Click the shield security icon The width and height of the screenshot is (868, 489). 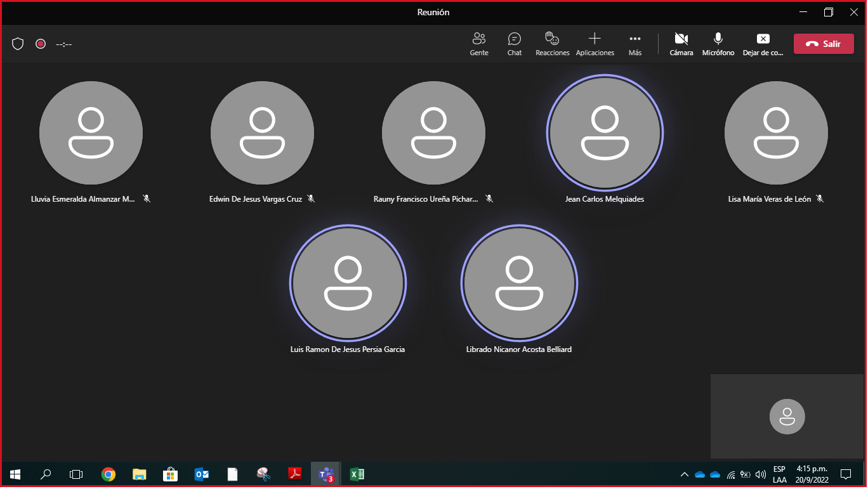[x=18, y=44]
